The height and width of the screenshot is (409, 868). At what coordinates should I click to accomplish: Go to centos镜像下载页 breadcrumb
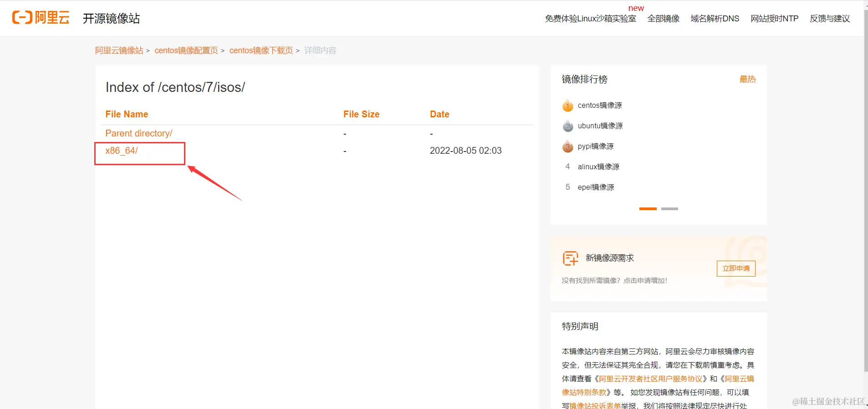261,50
